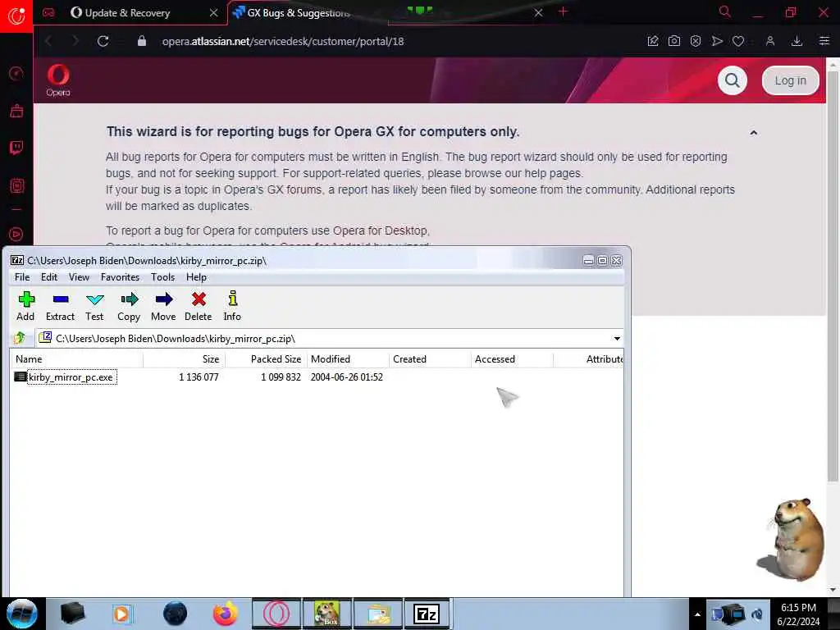Viewport: 840px width, 630px height.
Task: Switch to GX Bugs & Suggestions tab
Action: (299, 13)
